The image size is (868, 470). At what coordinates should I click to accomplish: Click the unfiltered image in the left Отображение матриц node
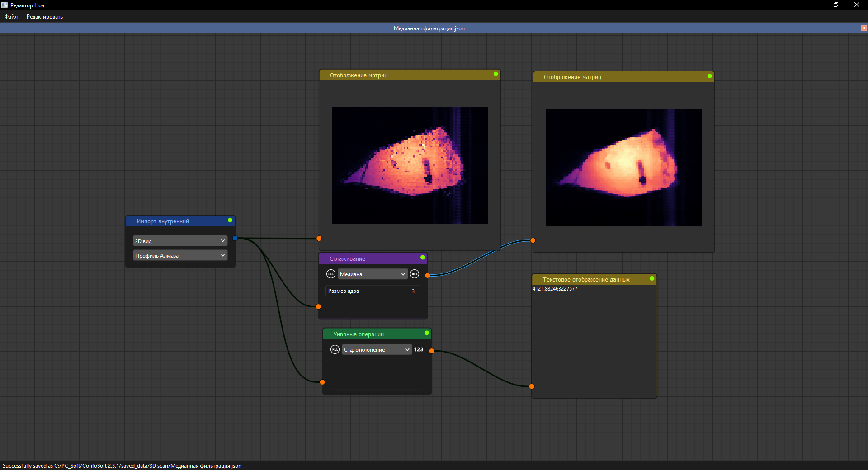[410, 165]
